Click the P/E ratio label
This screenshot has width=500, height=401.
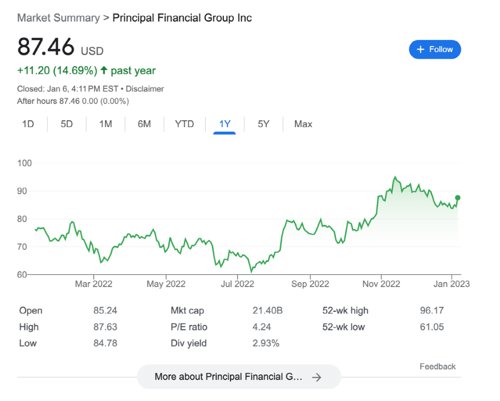click(x=189, y=327)
